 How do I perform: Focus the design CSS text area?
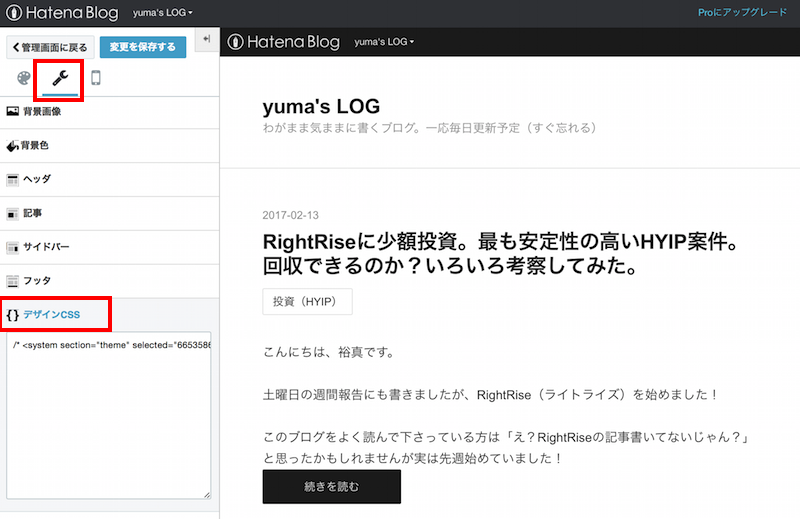pos(109,415)
